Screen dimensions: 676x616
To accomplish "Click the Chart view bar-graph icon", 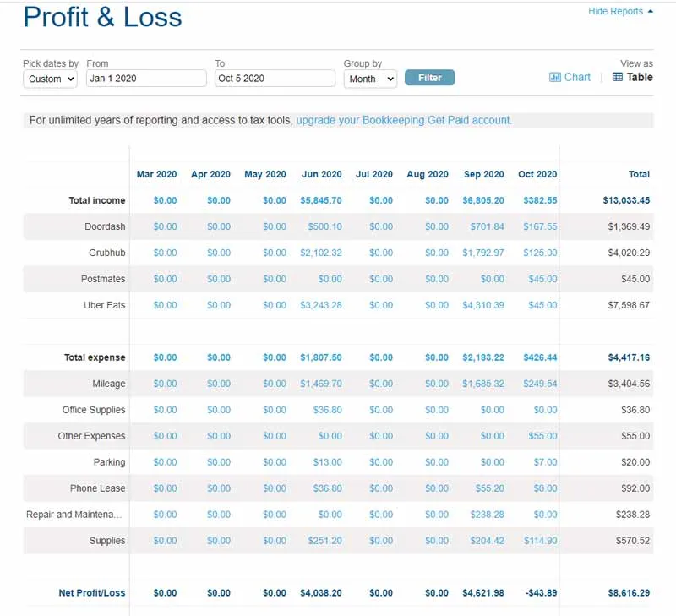I will 554,77.
